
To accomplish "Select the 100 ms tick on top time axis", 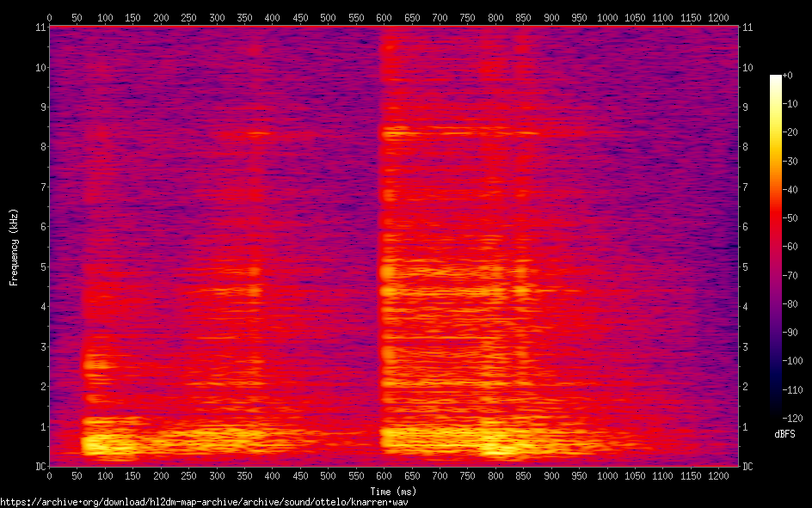I will [105, 17].
